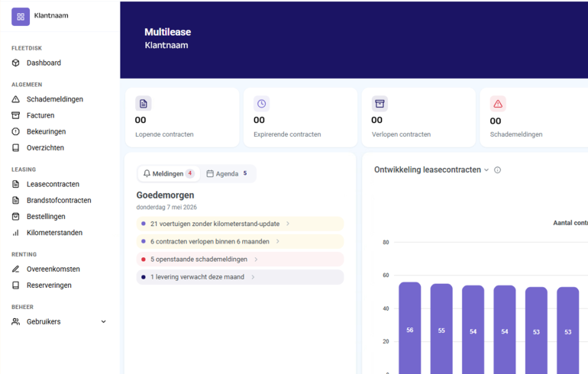Open 21 voertuigen zonder kilometerstand-update alert
Screen dimensions: 588x374
[240, 224]
